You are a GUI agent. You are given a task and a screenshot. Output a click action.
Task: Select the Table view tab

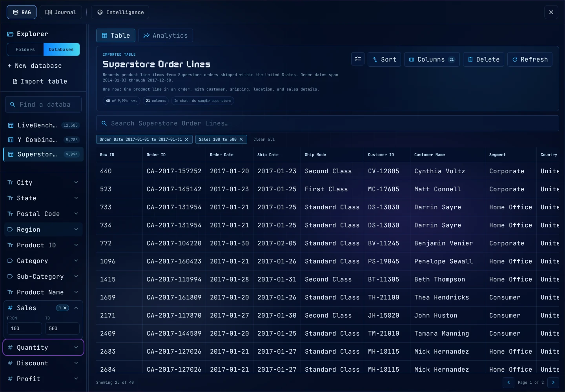point(116,35)
